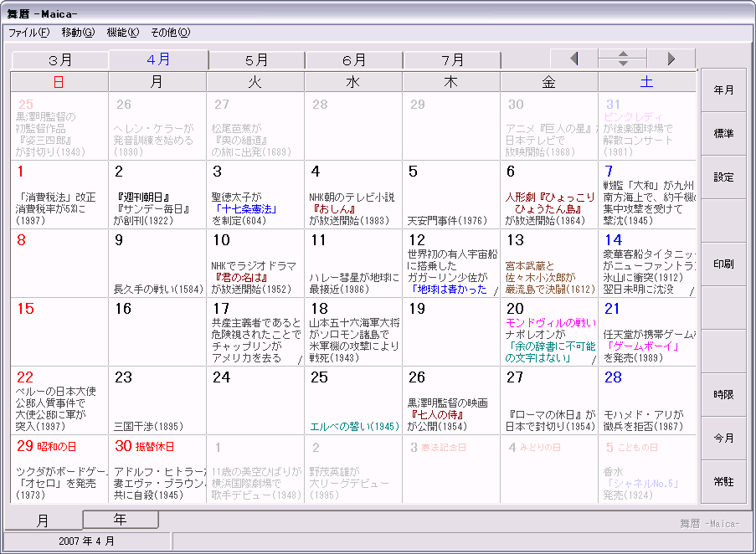
Task: Click the 土 Saturday column header
Action: [646, 82]
